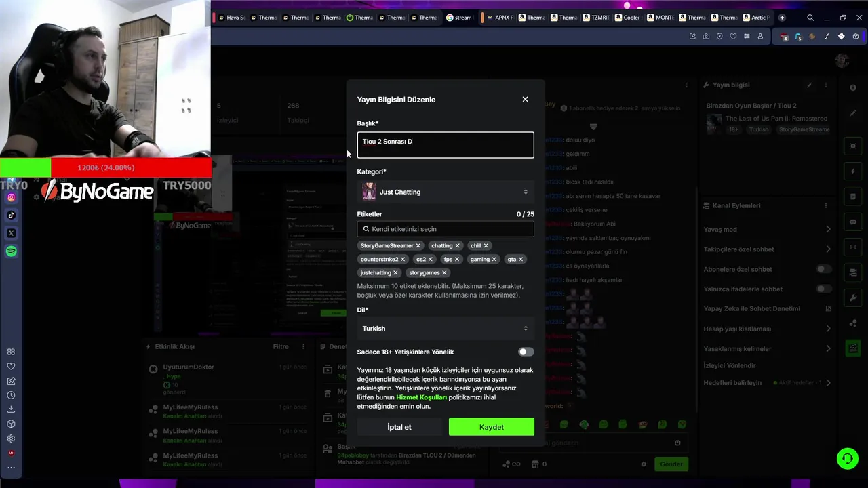Remove the gta tag
This screenshot has height=488, width=868.
click(520, 259)
